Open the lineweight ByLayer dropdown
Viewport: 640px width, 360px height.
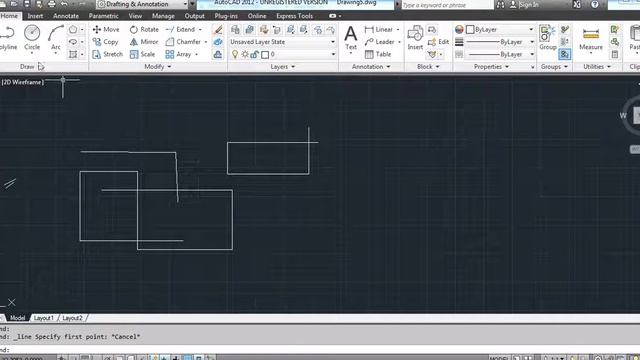pos(500,42)
